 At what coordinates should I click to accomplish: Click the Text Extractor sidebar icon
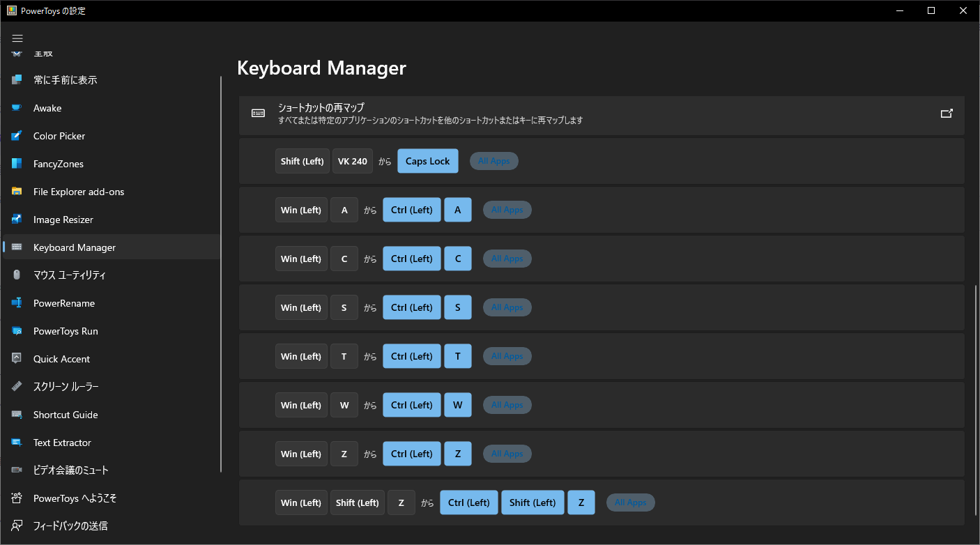coord(17,443)
